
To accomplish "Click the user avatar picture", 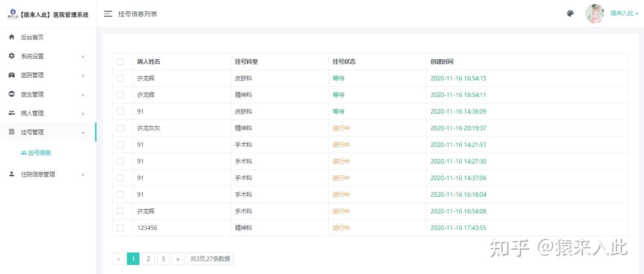I will (x=595, y=13).
